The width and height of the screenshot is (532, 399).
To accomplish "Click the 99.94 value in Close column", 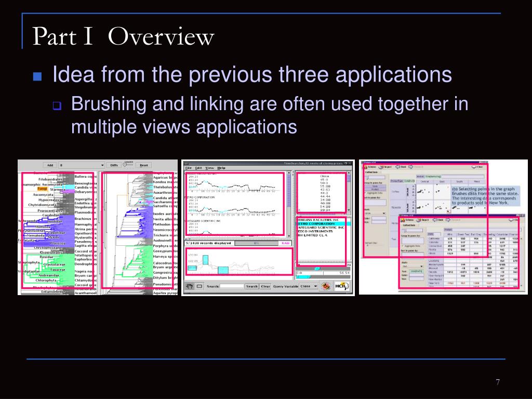I will (325, 210).
